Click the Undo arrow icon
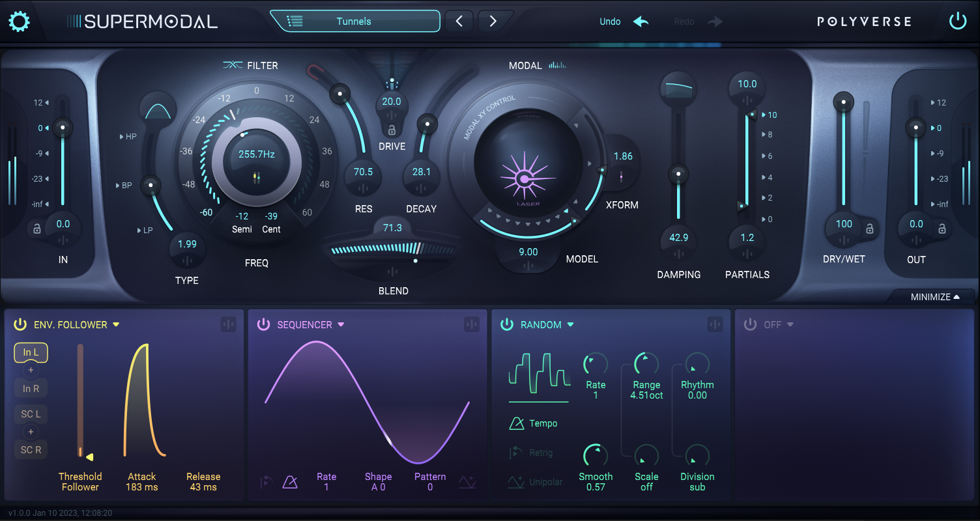The width and height of the screenshot is (980, 521). (641, 21)
